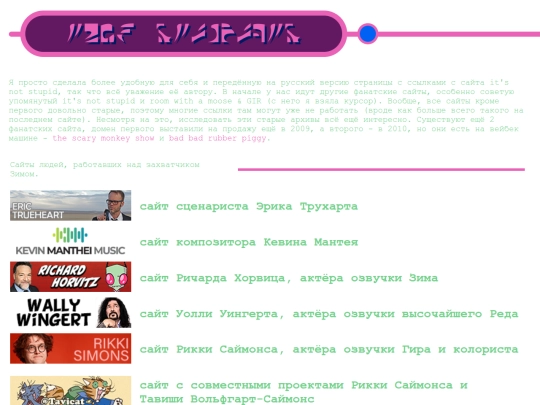The width and height of the screenshot is (540, 405).
Task: Open Richard Horvitz banner image
Action: pyautogui.click(x=71, y=277)
